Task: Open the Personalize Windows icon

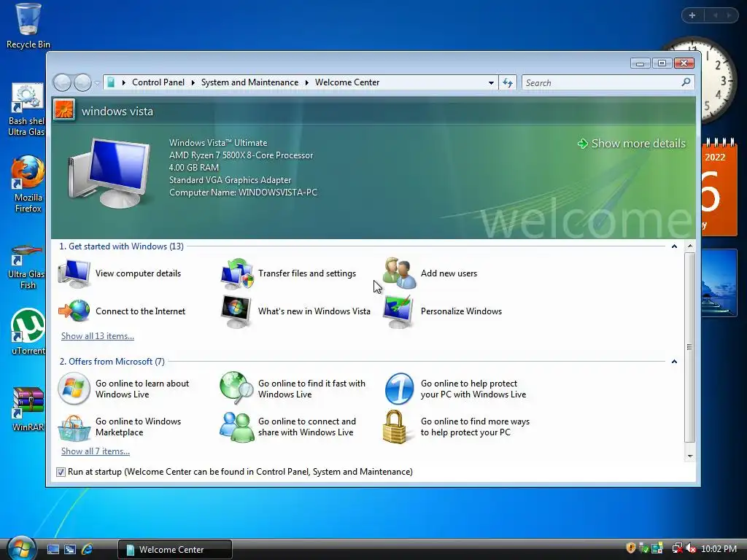Action: (399, 311)
